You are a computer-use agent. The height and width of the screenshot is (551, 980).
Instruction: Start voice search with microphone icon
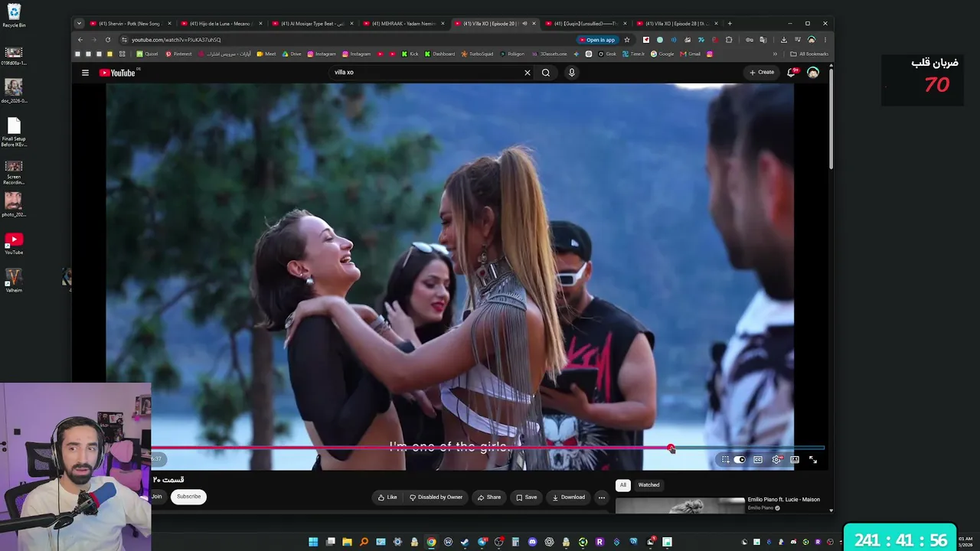click(x=571, y=73)
